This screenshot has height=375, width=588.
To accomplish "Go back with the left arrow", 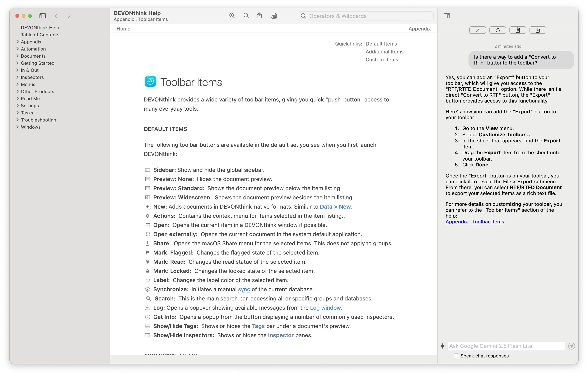I will coord(56,16).
